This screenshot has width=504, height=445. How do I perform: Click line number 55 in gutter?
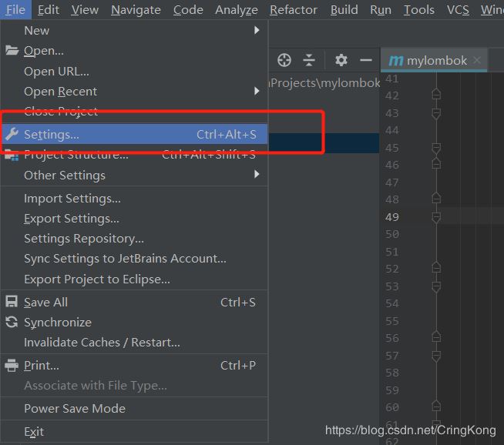392,321
